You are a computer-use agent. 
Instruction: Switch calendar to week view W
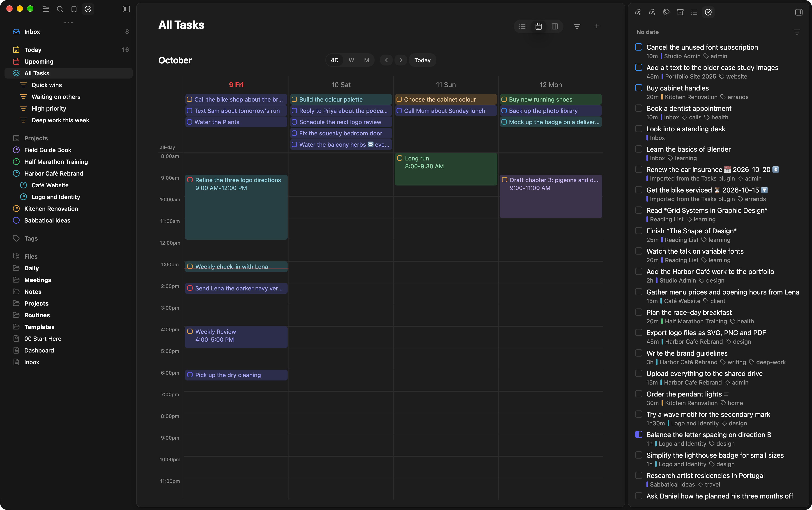351,60
